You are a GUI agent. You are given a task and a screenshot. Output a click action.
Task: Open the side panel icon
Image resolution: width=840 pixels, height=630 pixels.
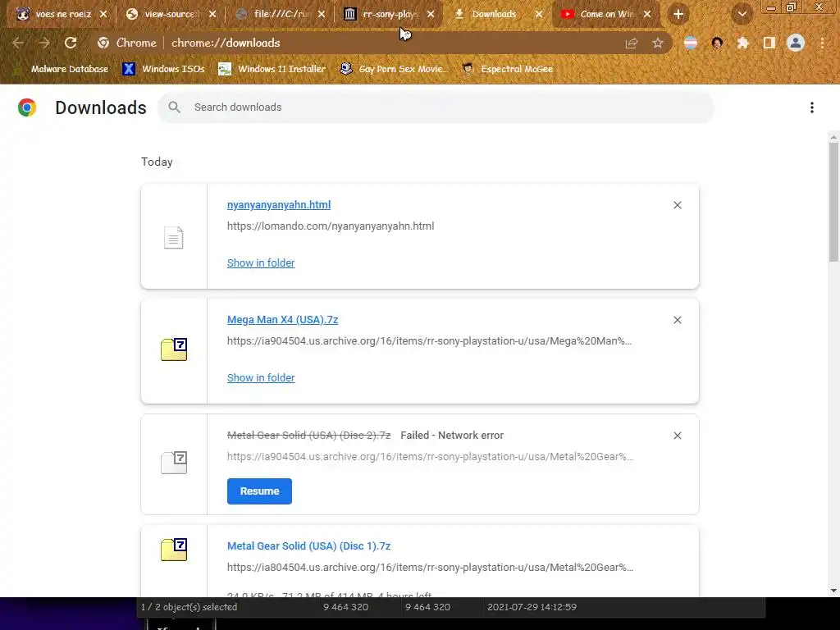click(769, 43)
